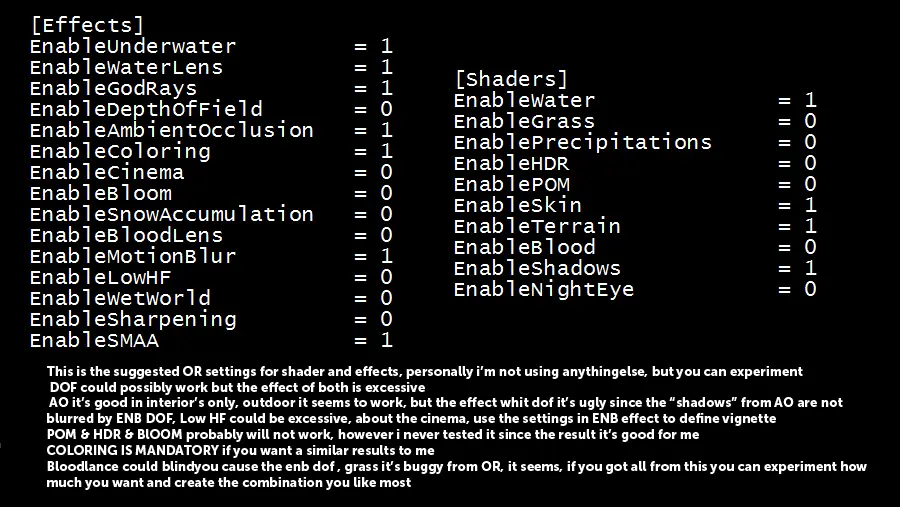Click the value 0 next to EnableGrass
Image resolution: width=900 pixels, height=507 pixels.
(810, 121)
